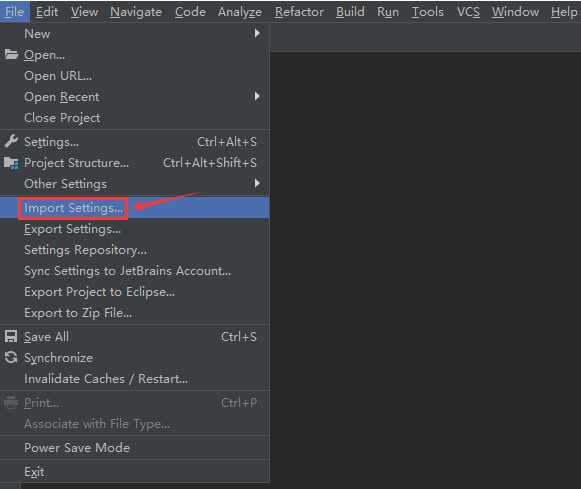Viewport: 581px width, 489px height.
Task: Open the Refactor menu
Action: tap(299, 12)
